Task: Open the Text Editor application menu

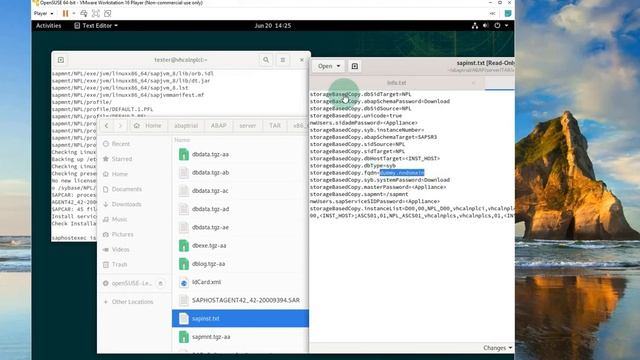Action: 96,26
